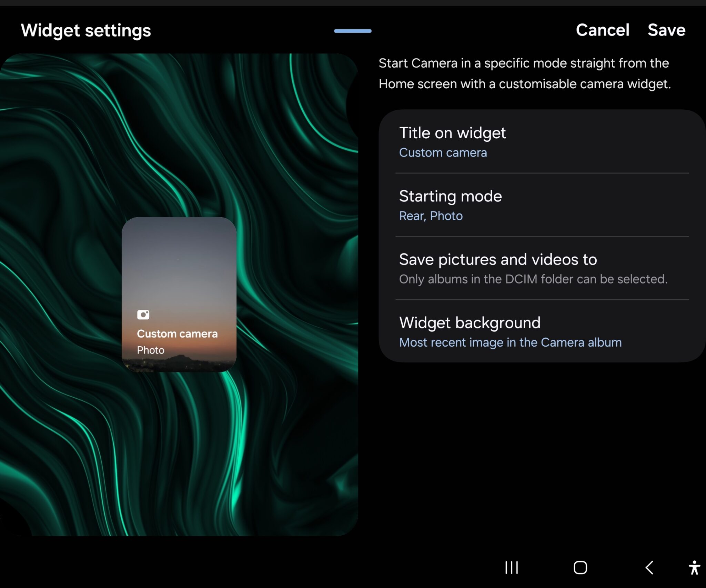This screenshot has height=588, width=706.
Task: Open the Starting mode setting
Action: tap(450, 196)
